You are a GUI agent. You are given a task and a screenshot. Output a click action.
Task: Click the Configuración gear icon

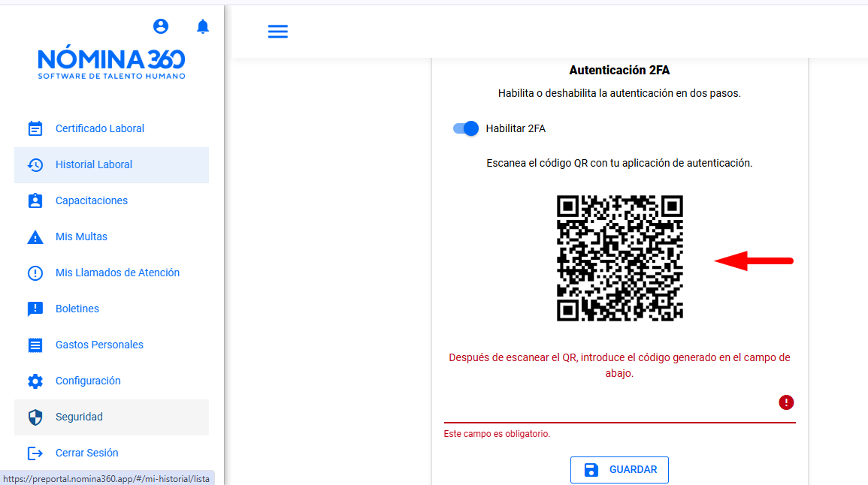tap(35, 381)
